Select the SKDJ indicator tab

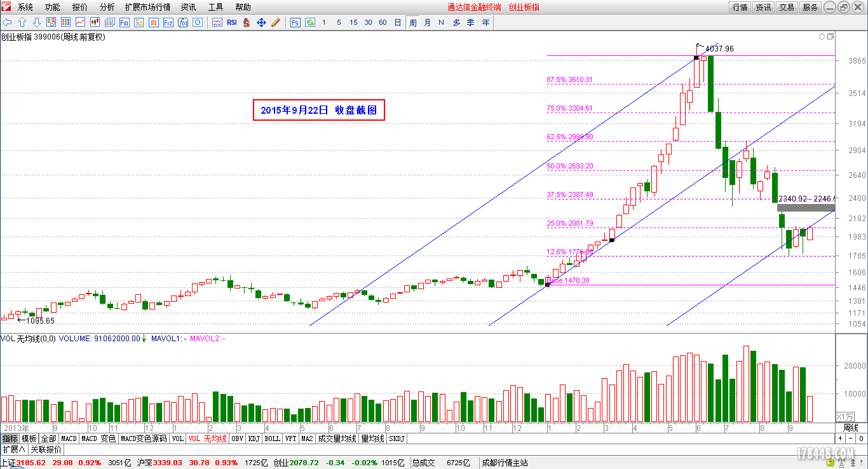click(x=397, y=438)
